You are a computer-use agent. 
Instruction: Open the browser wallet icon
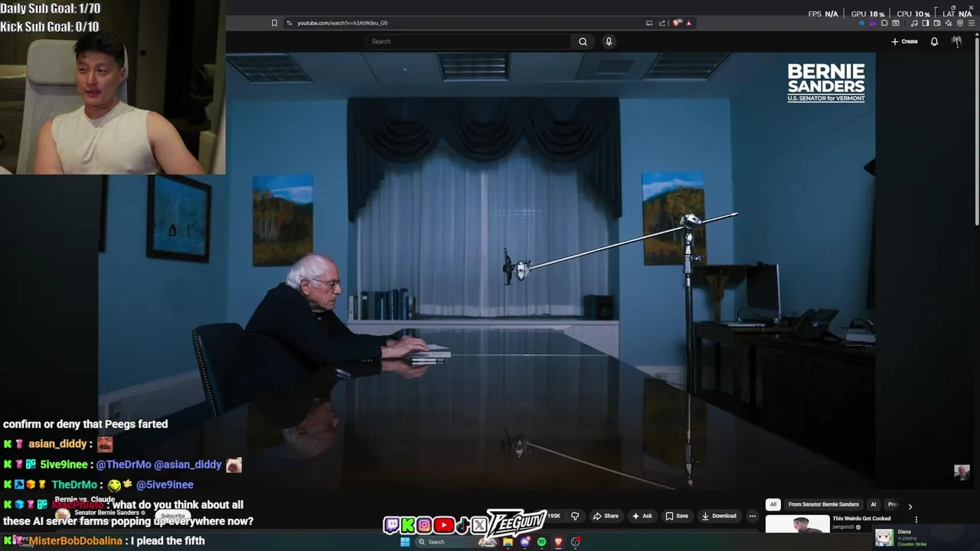pyautogui.click(x=936, y=23)
